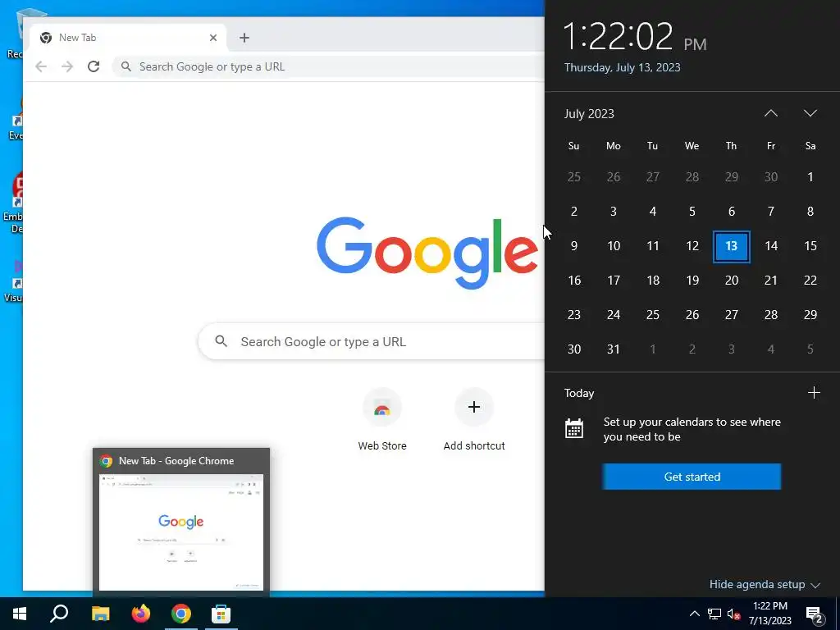Viewport: 840px width, 630px height.
Task: Select July 21 in calendar
Action: [771, 281]
